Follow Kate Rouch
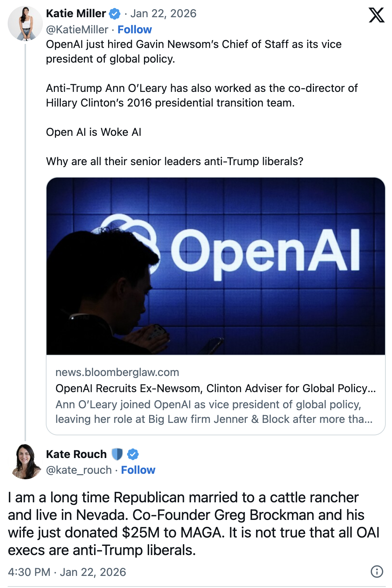Viewport: 392px width, 588px height. point(138,470)
